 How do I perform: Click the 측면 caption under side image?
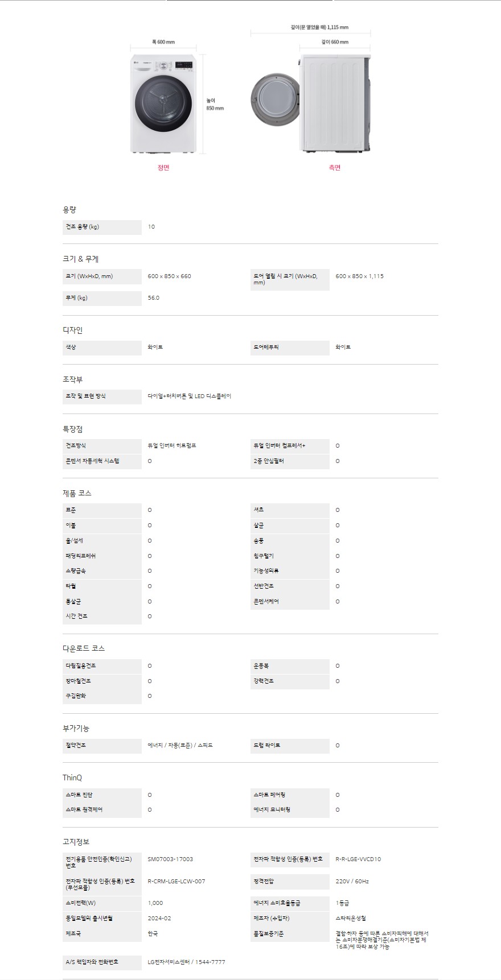pos(335,168)
